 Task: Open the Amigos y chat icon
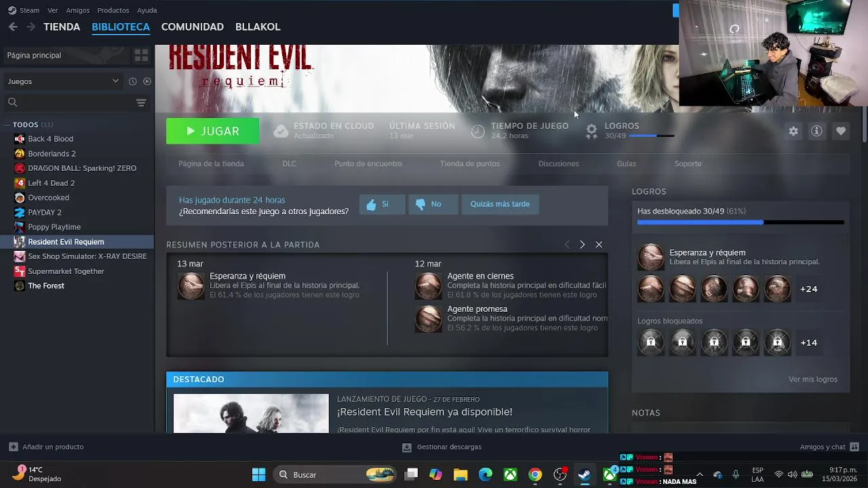pos(854,447)
